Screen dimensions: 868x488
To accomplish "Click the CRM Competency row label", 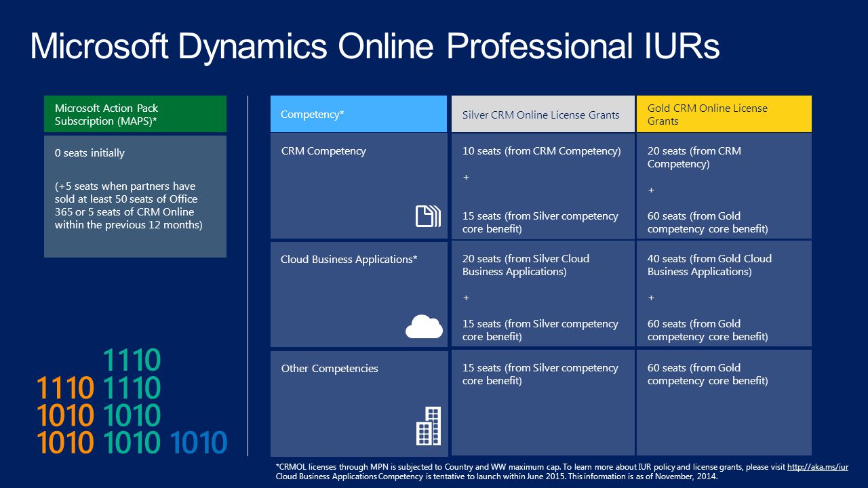I will pos(323,151).
